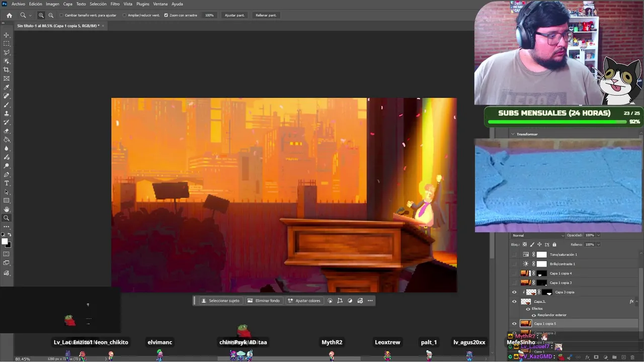The height and width of the screenshot is (362, 644).
Task: Select the Rectangular Marquee tool
Action: (7, 44)
